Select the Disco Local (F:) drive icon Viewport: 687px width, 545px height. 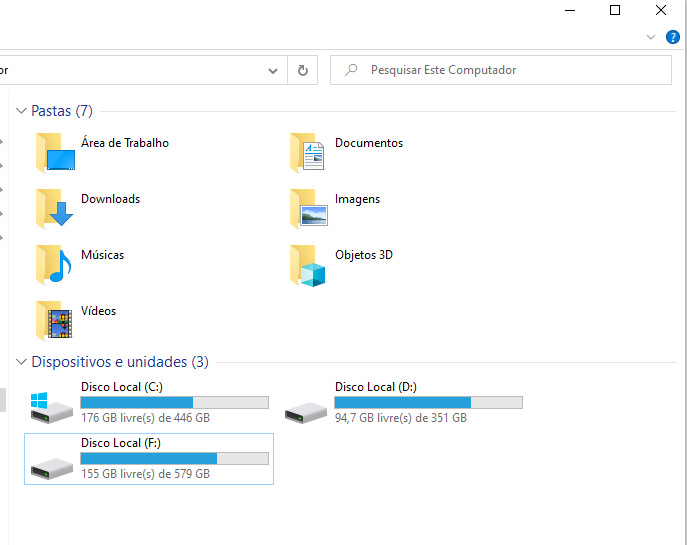tap(52, 469)
